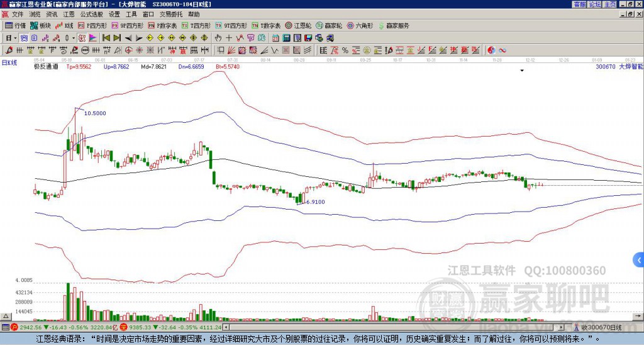Open 赢家服务 service with dollar icon
The image size is (644, 345).
tap(394, 25)
